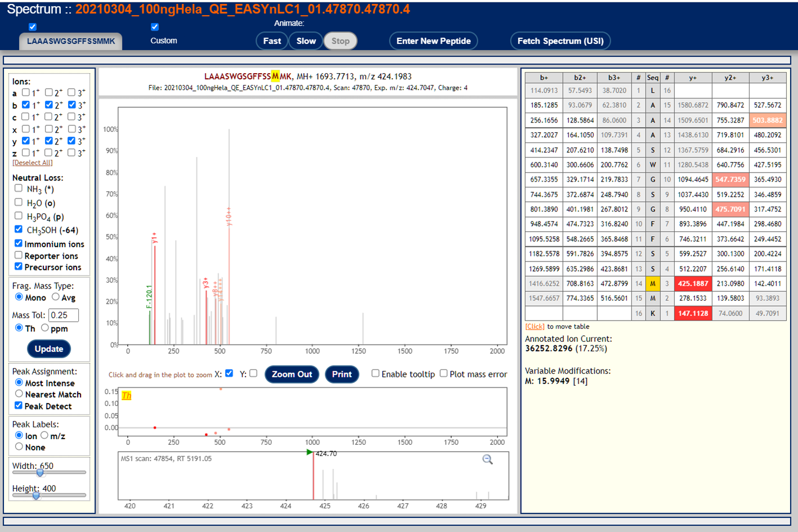
Task: Select Most Intense peak assignment
Action: pos(19,382)
